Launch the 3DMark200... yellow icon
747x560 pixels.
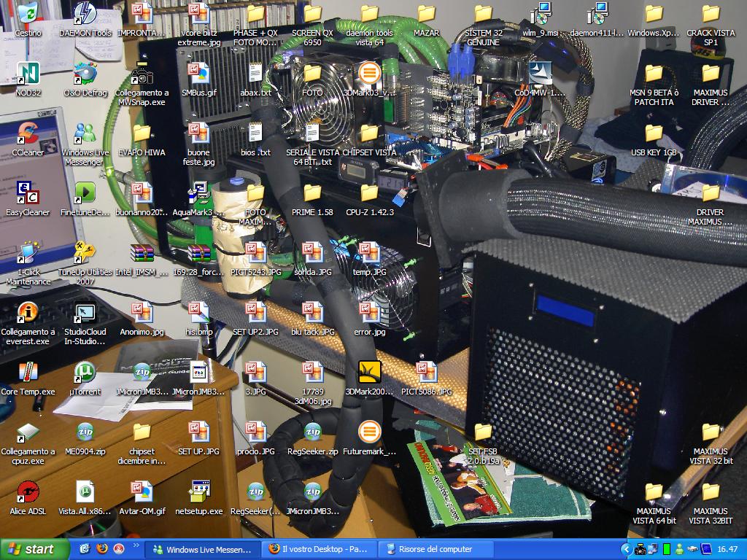[x=369, y=373]
